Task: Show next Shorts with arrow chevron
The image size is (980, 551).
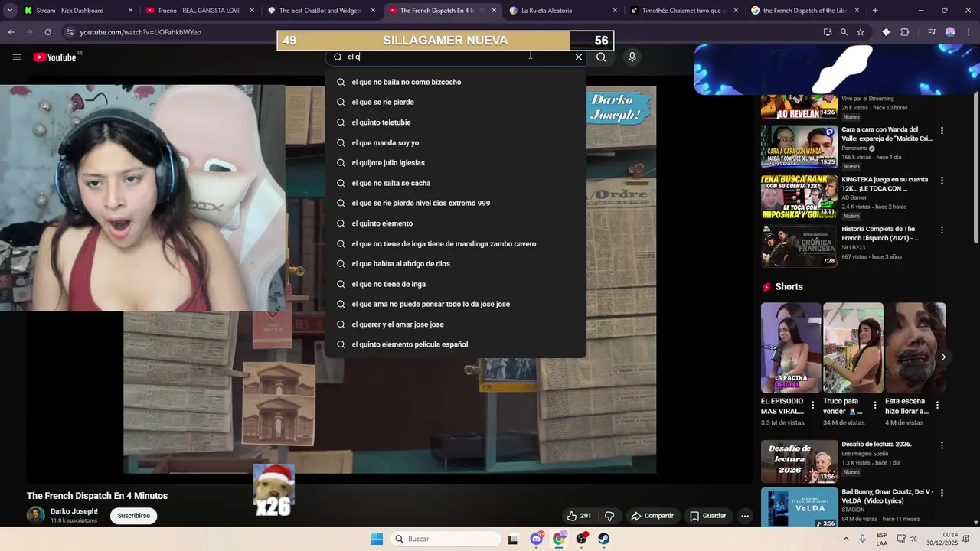Action: coord(943,357)
